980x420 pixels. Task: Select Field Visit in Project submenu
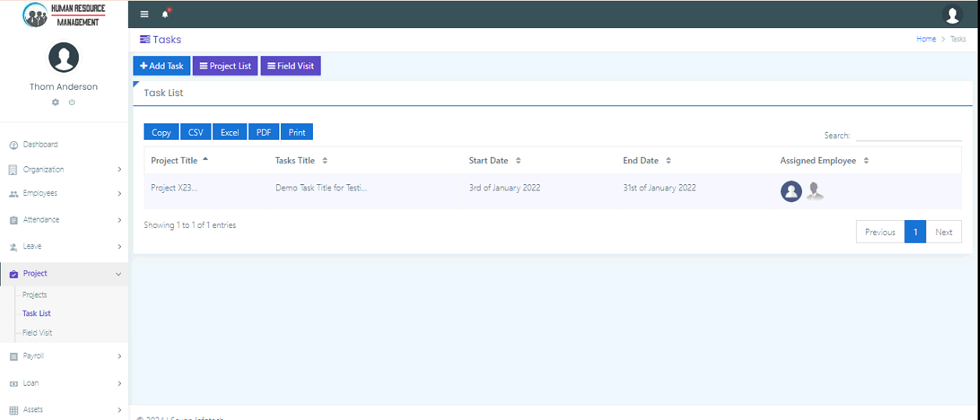coord(37,333)
